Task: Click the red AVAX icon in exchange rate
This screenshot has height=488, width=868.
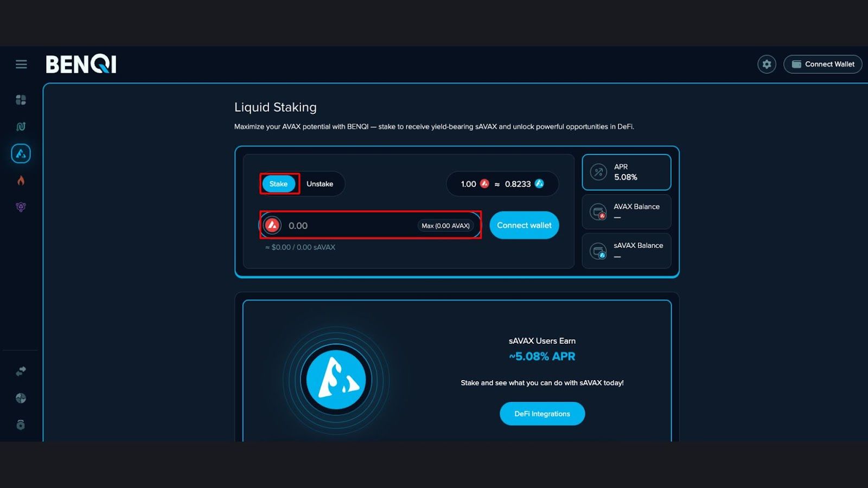Action: point(484,184)
